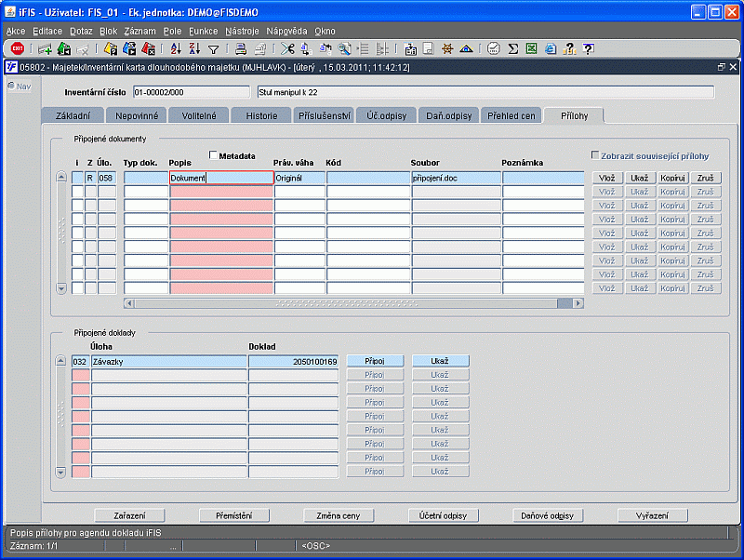Click the red Exit toolbar icon
Image resolution: width=744 pixels, height=560 pixels.
[18, 48]
